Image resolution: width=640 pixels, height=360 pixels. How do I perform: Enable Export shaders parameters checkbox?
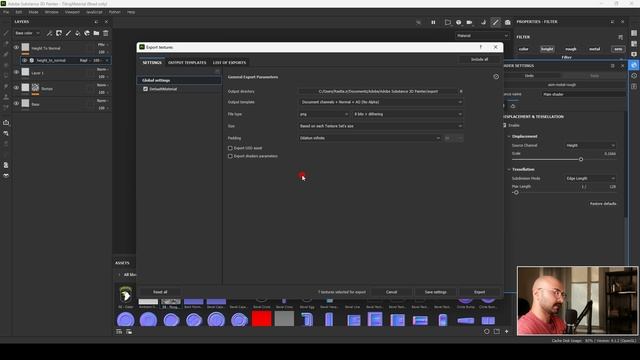click(230, 156)
